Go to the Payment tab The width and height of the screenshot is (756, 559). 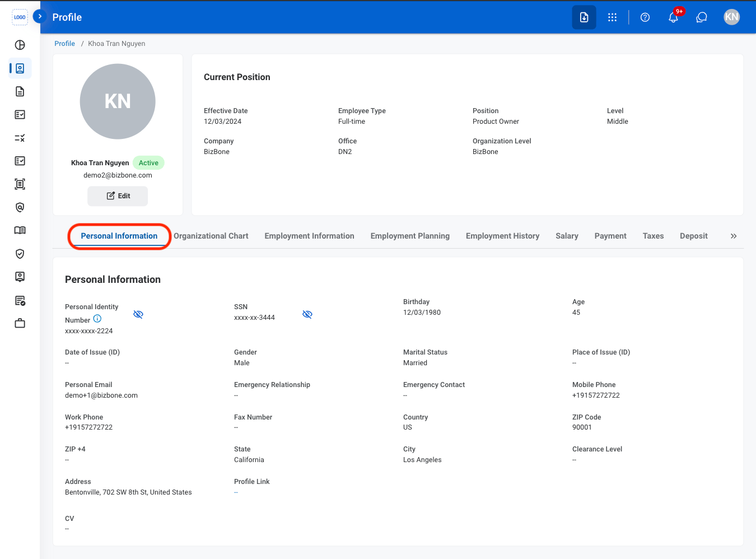pos(610,236)
